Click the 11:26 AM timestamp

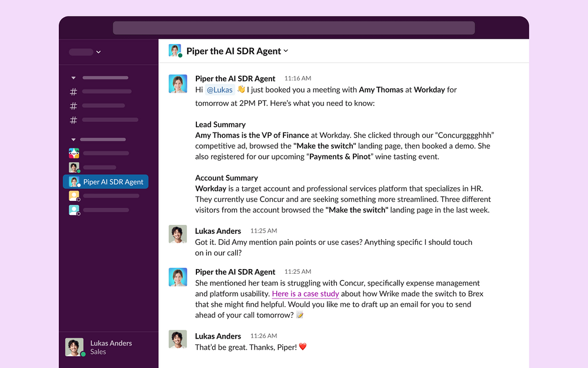point(263,336)
